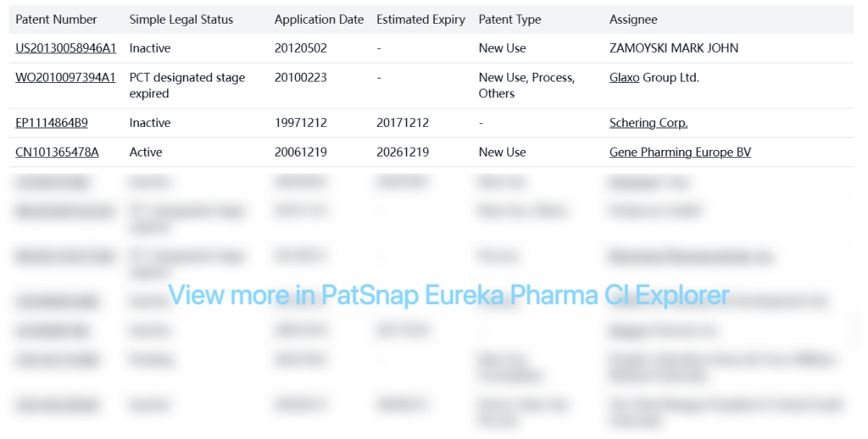The image size is (868, 439).
Task: Click PCT designated stage expired status
Action: tap(186, 86)
